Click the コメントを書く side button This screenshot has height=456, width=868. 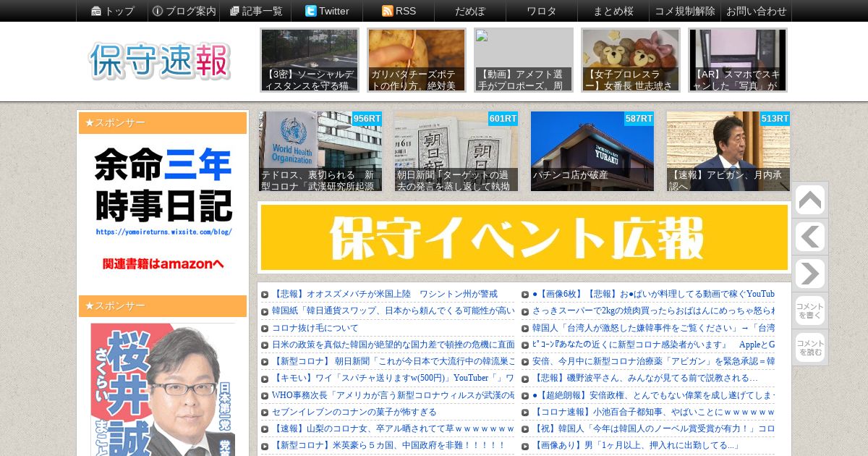coord(810,311)
